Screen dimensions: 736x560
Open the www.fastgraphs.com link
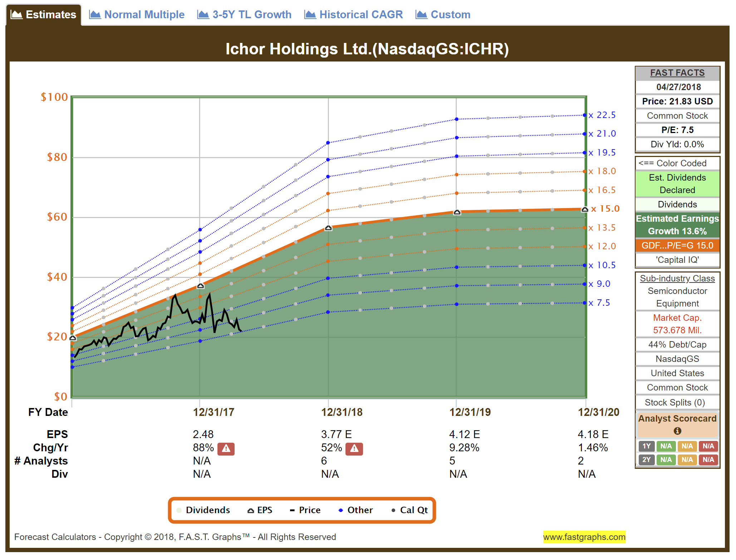click(x=584, y=537)
